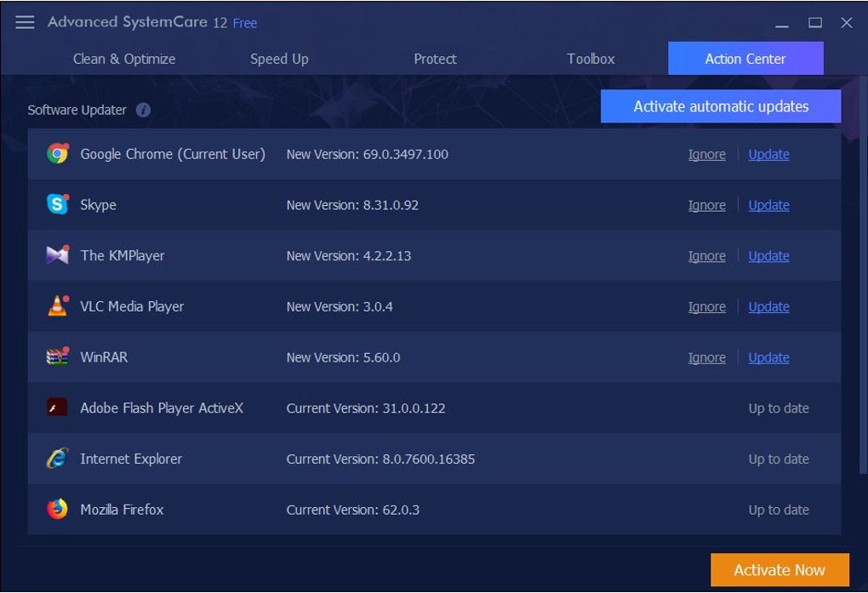Click Mozilla Firefox program name
Viewport: 868px width, 593px height.
(x=122, y=510)
